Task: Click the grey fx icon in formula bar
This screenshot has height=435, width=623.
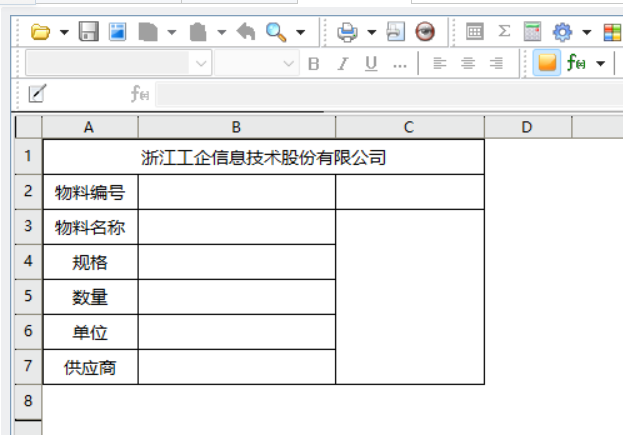Action: pos(140,94)
